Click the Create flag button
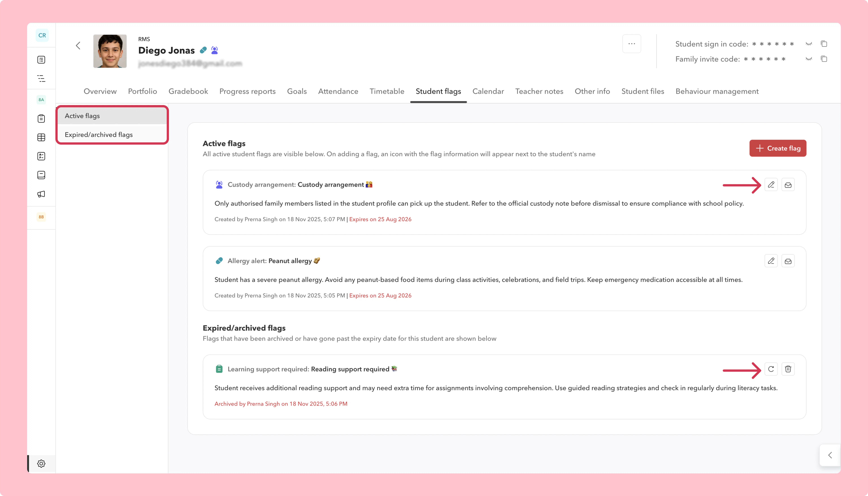The image size is (868, 496). point(777,148)
